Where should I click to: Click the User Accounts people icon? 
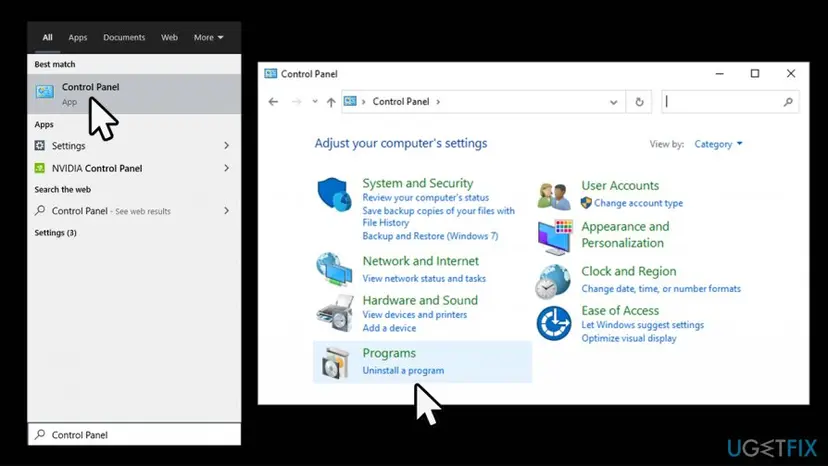[554, 195]
